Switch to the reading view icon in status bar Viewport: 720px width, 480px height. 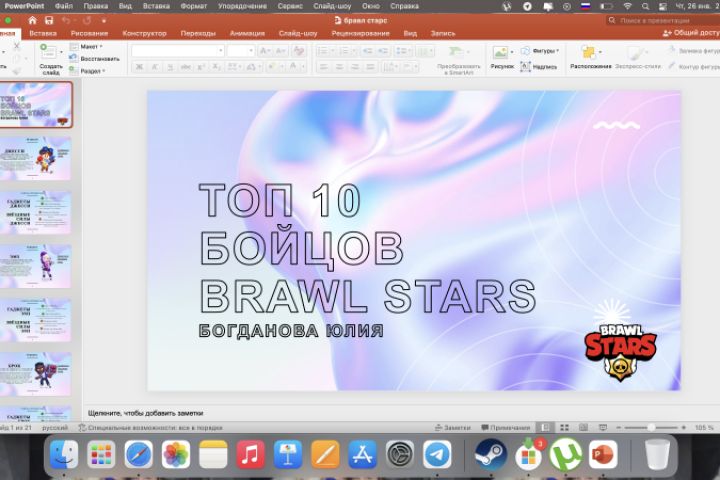tap(583, 428)
